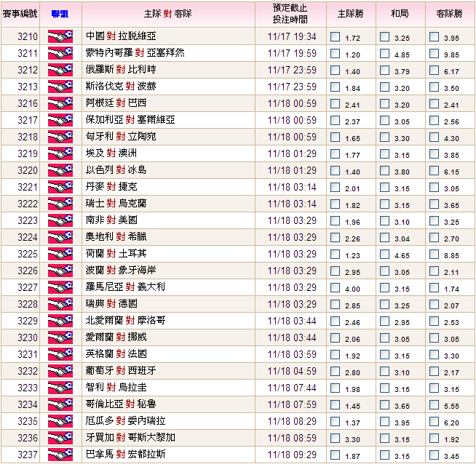The width and height of the screenshot is (476, 464).
Task: Click the league icon for match 3232
Action: click(x=60, y=371)
